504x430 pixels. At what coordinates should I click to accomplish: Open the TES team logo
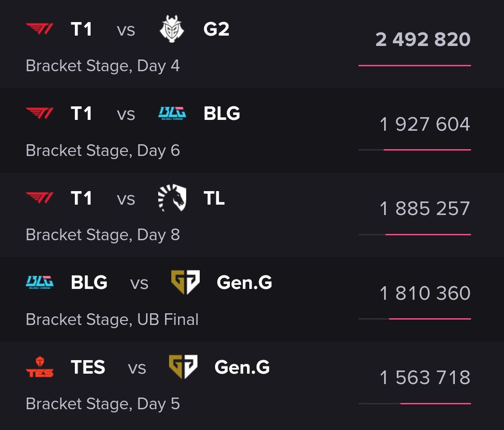(40, 367)
